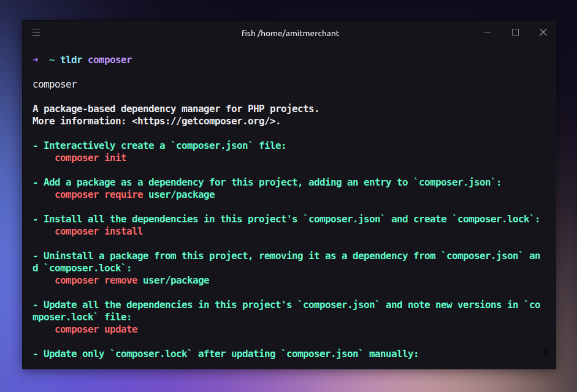Click the Interactively create a composer.json description
The height and width of the screenshot is (392, 577).
(x=159, y=146)
